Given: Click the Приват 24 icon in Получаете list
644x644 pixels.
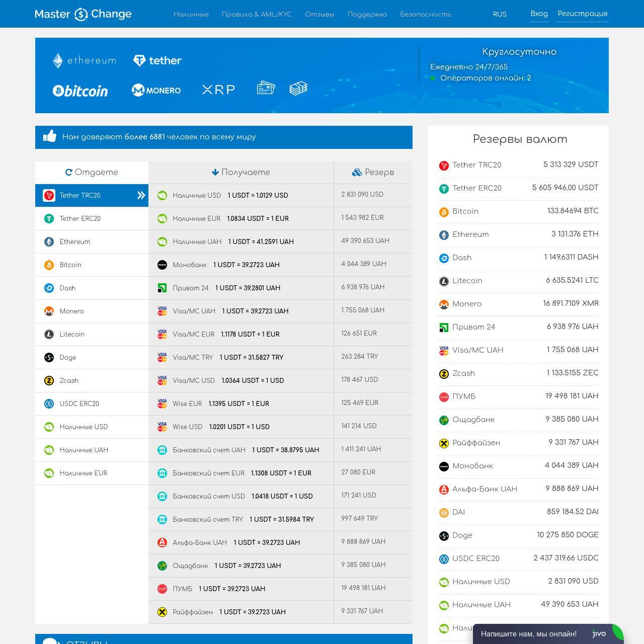Looking at the screenshot, I should point(162,288).
